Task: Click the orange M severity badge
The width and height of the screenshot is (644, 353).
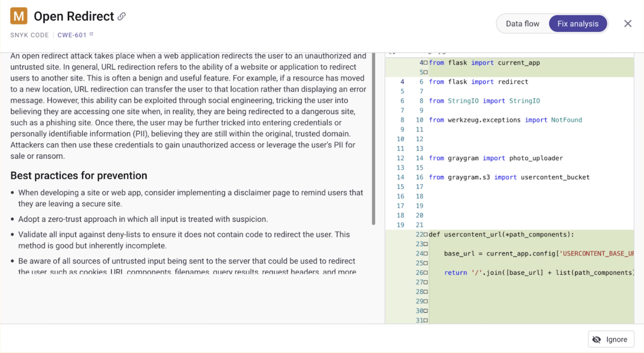Action: (x=19, y=16)
